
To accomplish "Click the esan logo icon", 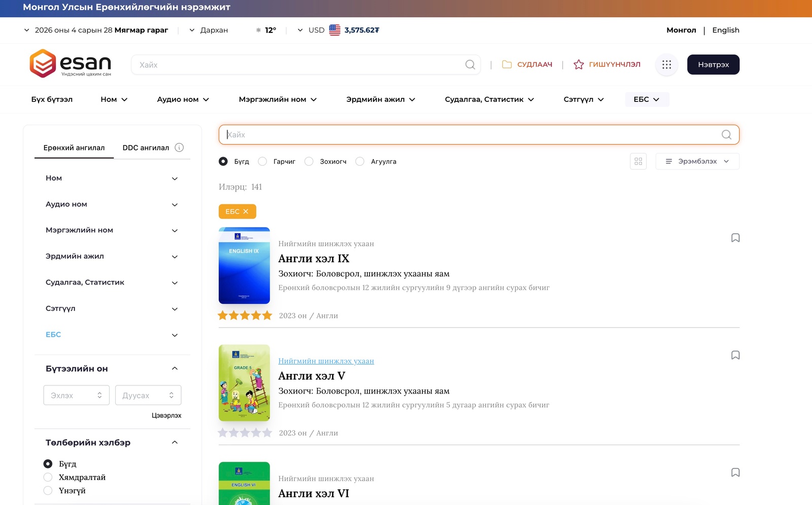I will 43,64.
